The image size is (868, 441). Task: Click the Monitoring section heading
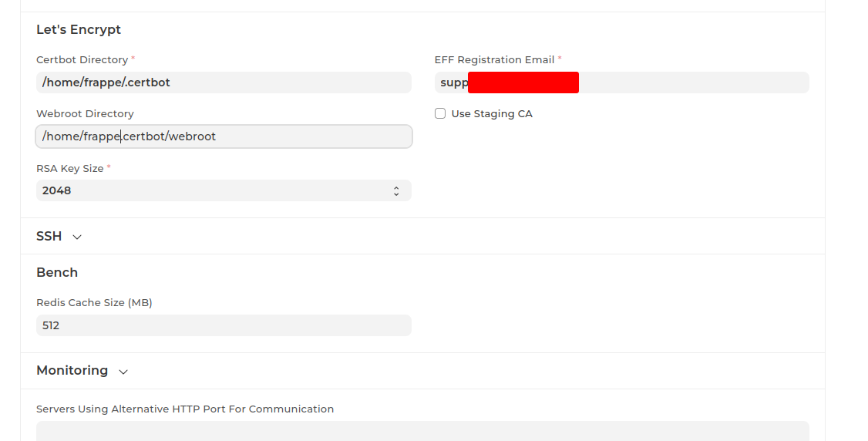[72, 371]
